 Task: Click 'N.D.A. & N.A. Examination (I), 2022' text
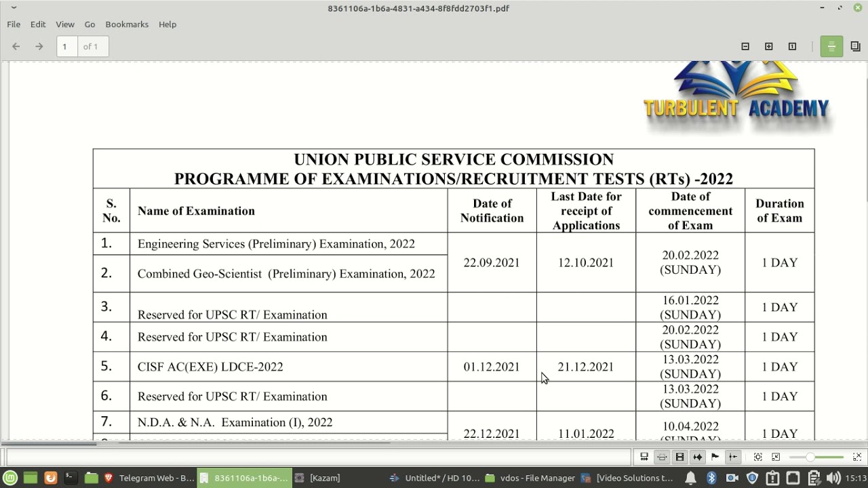click(235, 422)
